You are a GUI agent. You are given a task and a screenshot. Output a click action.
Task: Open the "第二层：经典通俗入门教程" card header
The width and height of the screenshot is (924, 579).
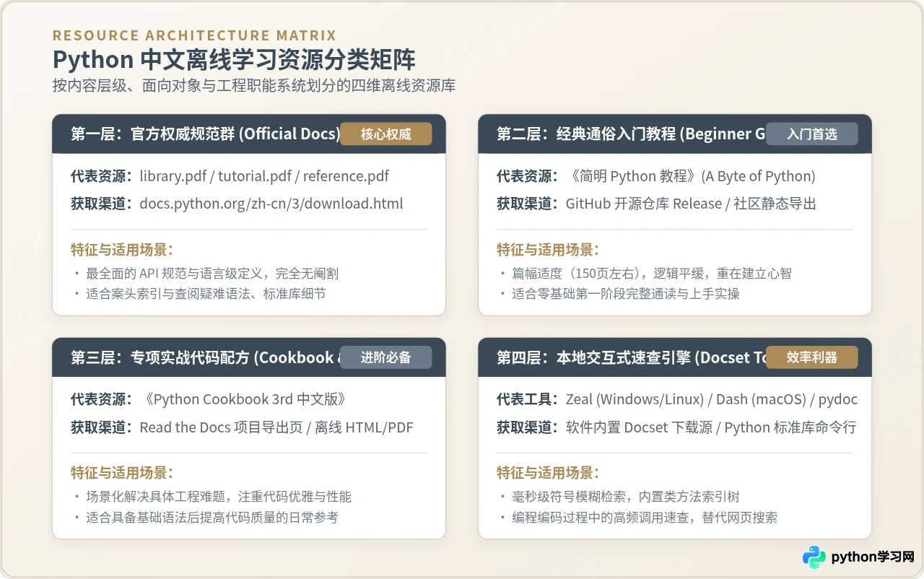675,134
